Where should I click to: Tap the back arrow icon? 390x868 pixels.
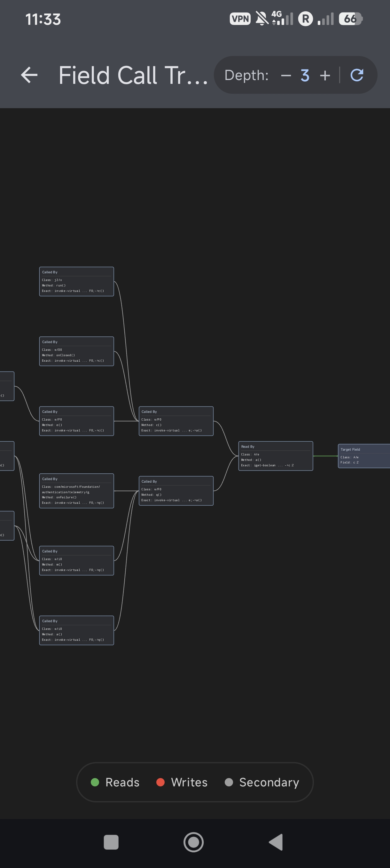[29, 75]
